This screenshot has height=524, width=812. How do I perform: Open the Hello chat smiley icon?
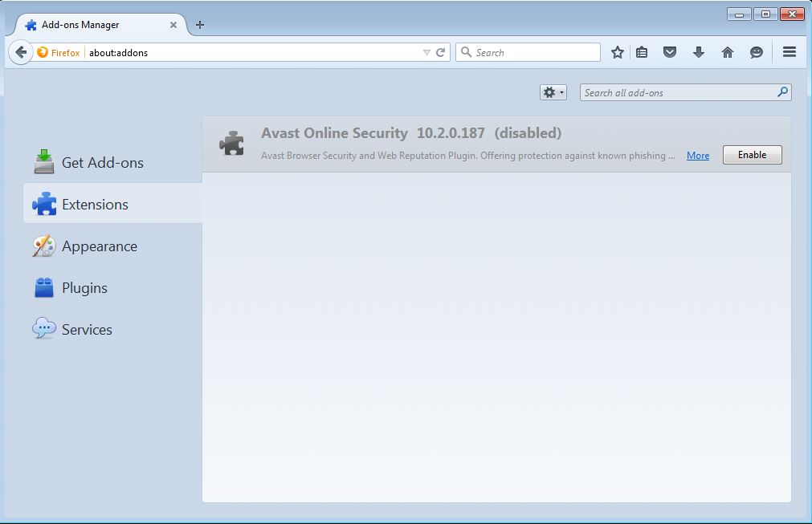tap(757, 52)
